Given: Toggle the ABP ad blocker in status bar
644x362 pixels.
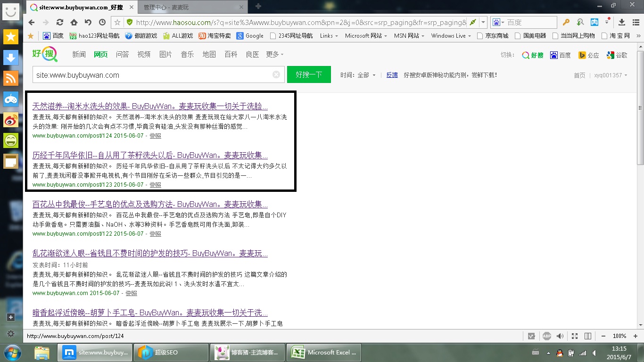Looking at the screenshot, I should point(546,336).
